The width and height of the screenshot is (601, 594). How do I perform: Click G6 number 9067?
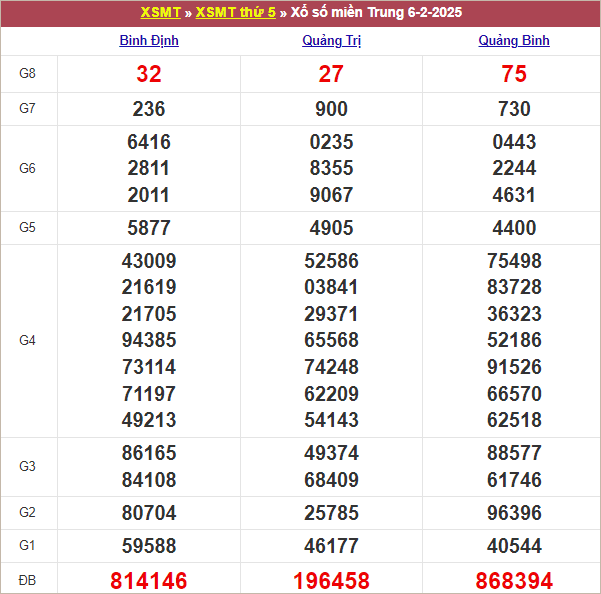pos(331,195)
